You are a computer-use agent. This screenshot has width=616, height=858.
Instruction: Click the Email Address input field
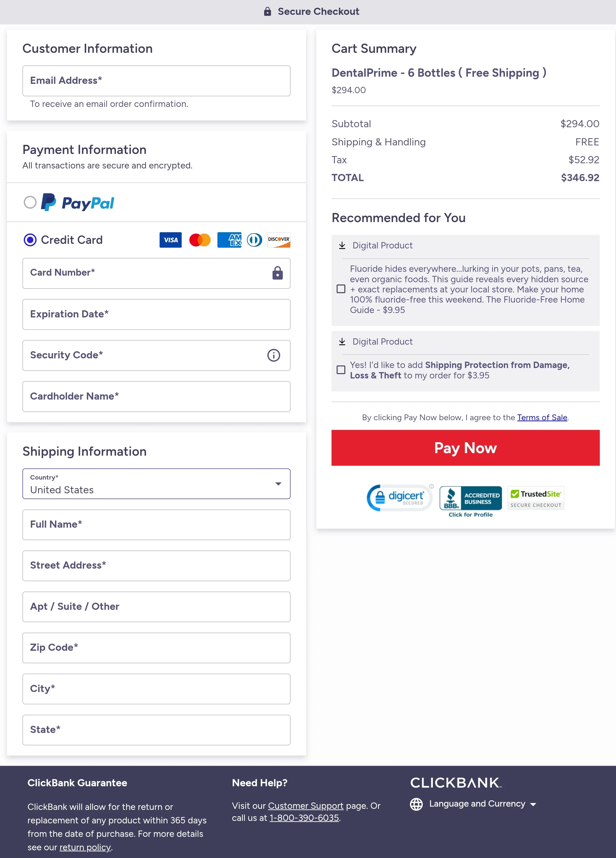coord(156,81)
